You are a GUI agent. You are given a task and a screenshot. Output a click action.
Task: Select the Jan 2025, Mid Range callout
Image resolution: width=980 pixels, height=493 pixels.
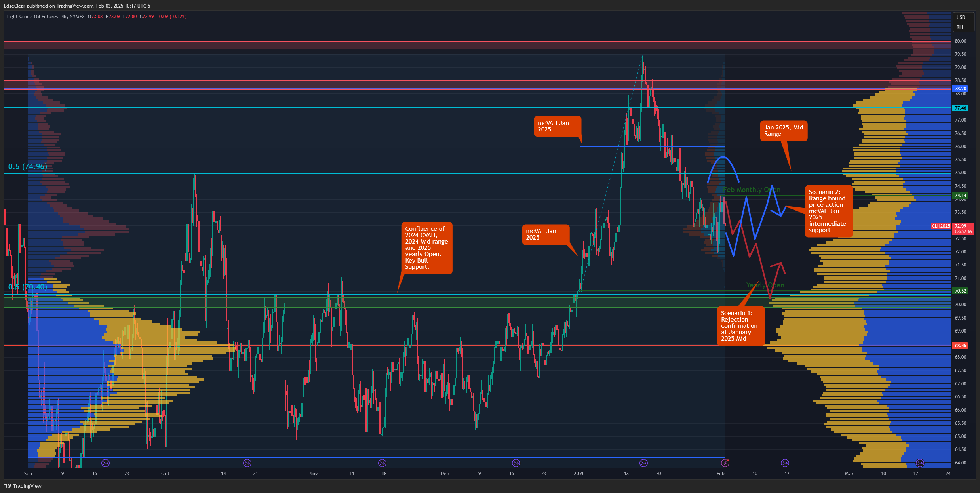[783, 131]
